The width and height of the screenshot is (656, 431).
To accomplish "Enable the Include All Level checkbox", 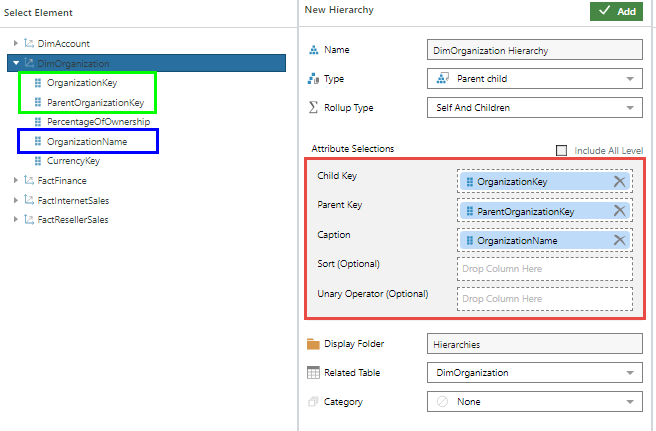I will point(561,150).
